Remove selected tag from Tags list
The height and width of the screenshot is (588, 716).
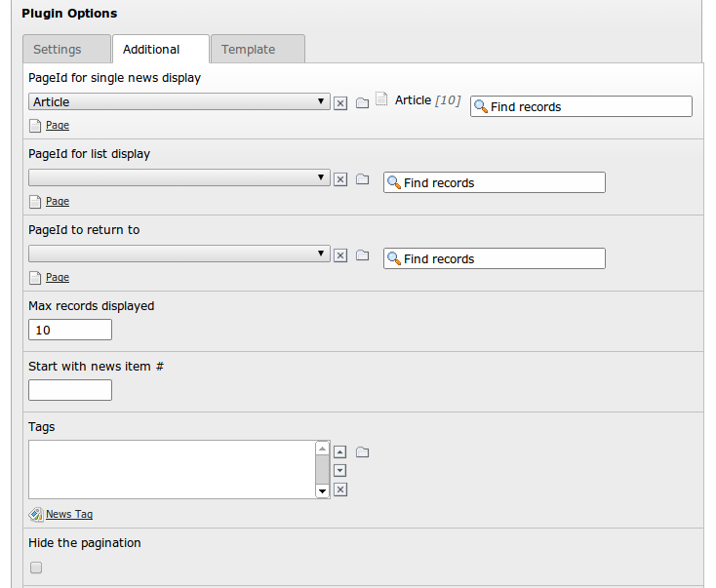[340, 490]
